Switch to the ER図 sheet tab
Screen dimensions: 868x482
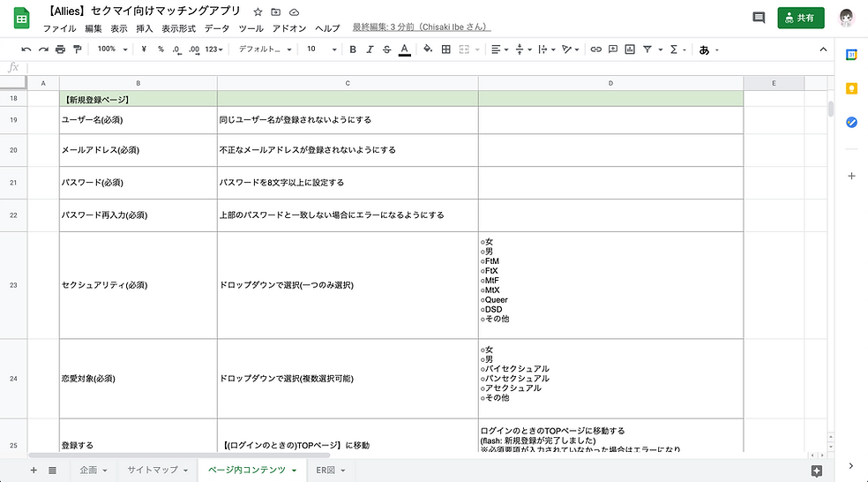pyautogui.click(x=331, y=470)
